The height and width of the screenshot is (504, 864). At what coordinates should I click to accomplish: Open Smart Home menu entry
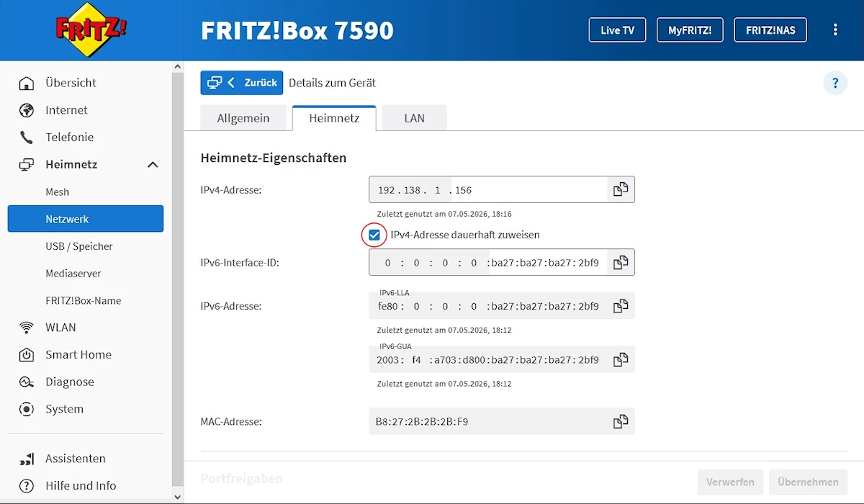pyautogui.click(x=78, y=355)
